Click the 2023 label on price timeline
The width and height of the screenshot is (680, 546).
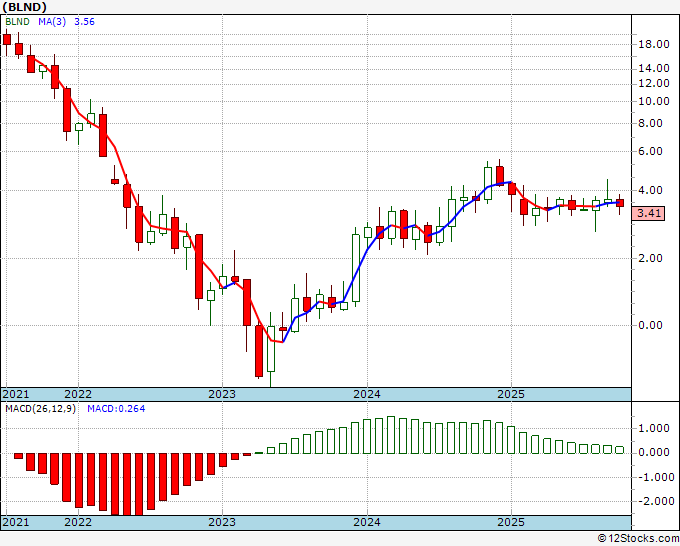pos(222,394)
